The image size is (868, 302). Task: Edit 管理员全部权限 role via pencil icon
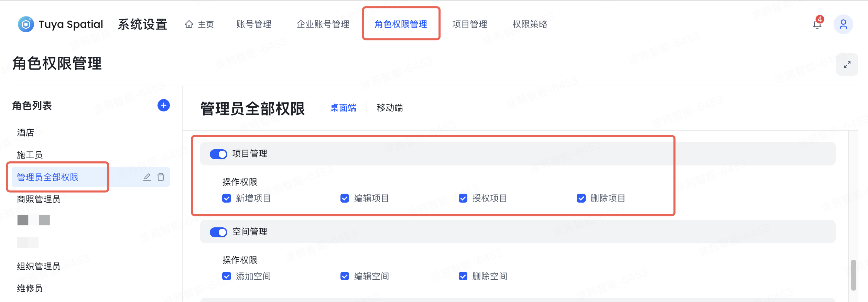click(147, 177)
